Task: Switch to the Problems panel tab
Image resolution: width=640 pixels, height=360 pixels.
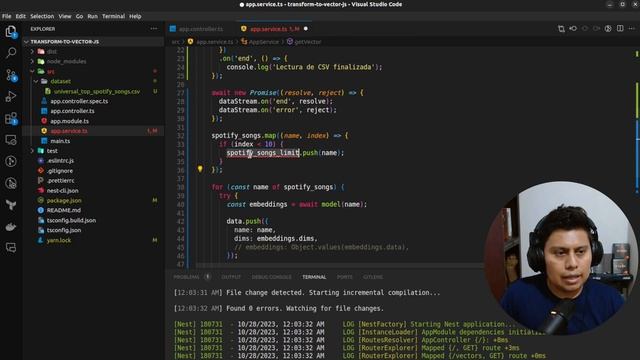Action: coord(187,277)
